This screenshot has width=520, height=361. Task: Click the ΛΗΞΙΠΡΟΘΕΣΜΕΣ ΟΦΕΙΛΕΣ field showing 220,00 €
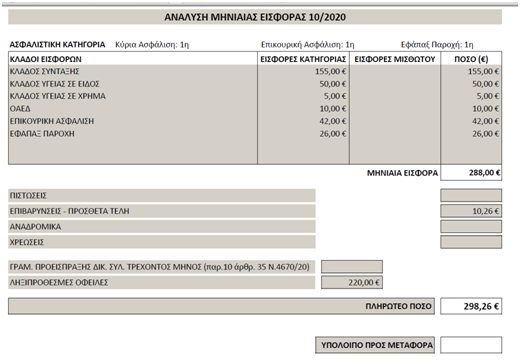pos(352,282)
